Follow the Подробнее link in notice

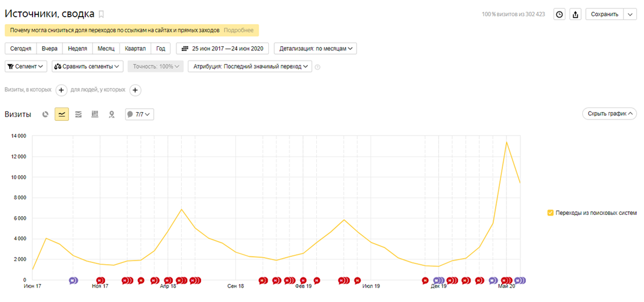pos(239,31)
